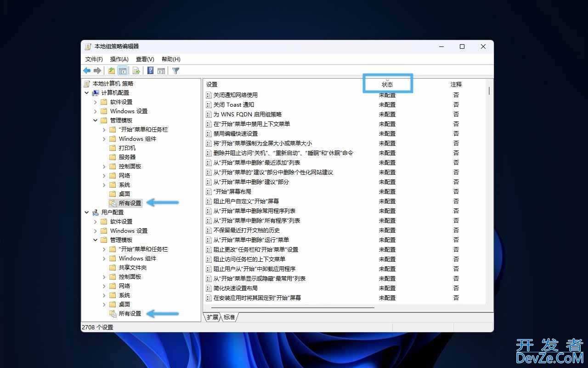Sort by the 状态 column header
588x368 pixels.
(387, 85)
